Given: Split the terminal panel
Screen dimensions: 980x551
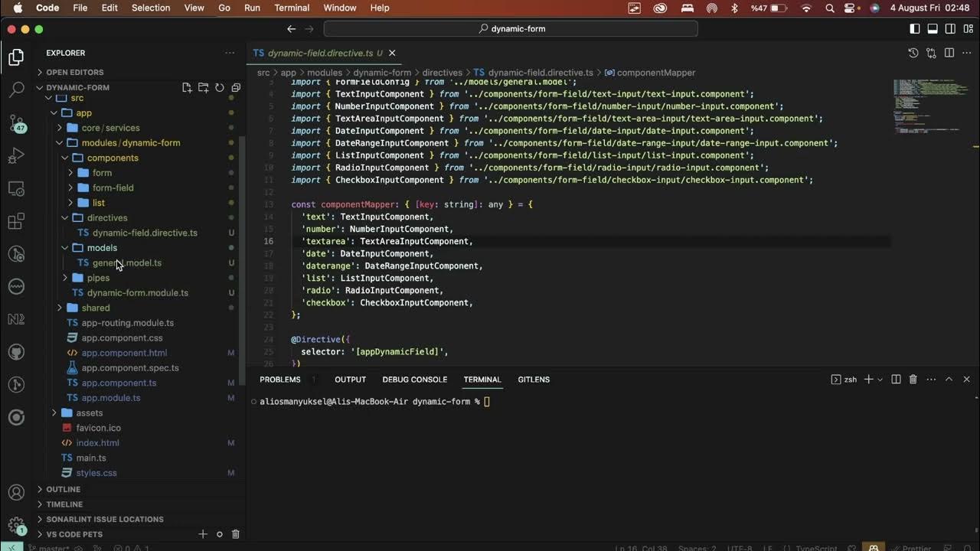Looking at the screenshot, I should click(x=896, y=380).
